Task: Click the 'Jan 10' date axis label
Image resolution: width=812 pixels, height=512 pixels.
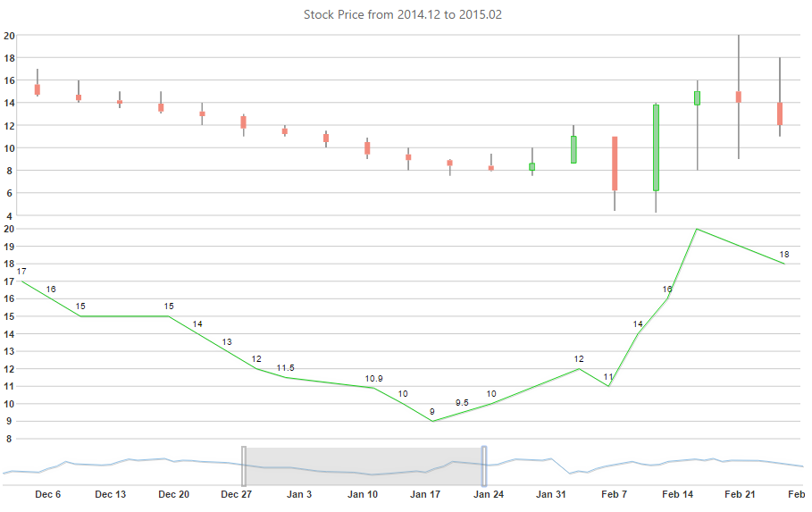Action: click(x=363, y=494)
